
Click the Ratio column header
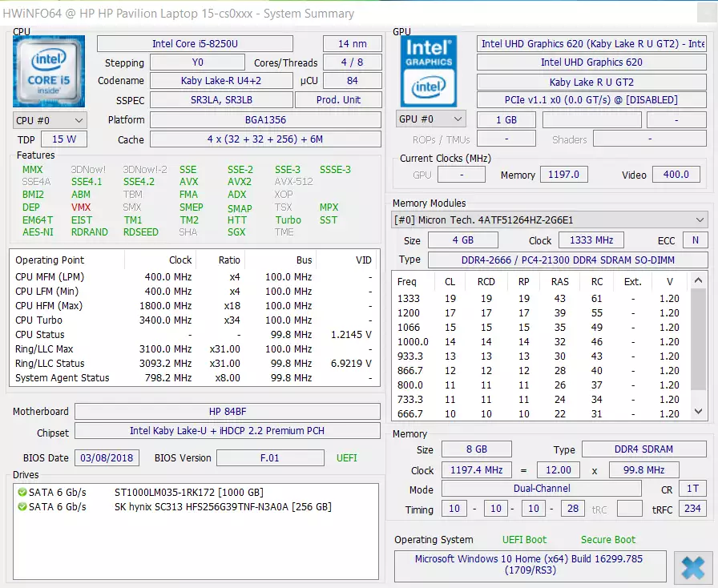point(229,260)
